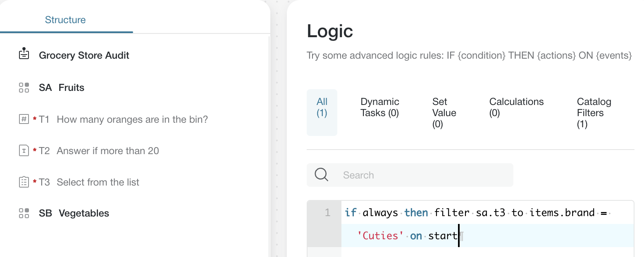Click the 'always' word in the rule
Screen dimensions: 644x257
pyautogui.click(x=380, y=213)
